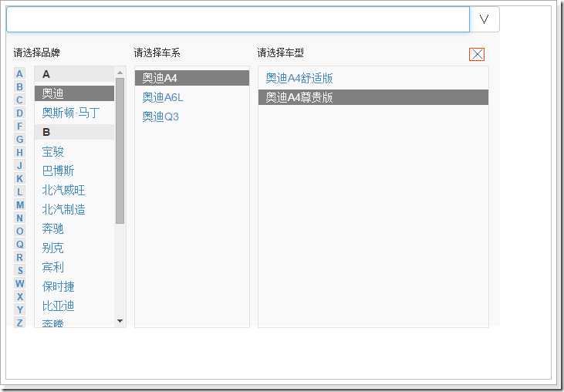The image size is (564, 392).
Task: Select the brand 奥迪
Action: click(x=75, y=93)
